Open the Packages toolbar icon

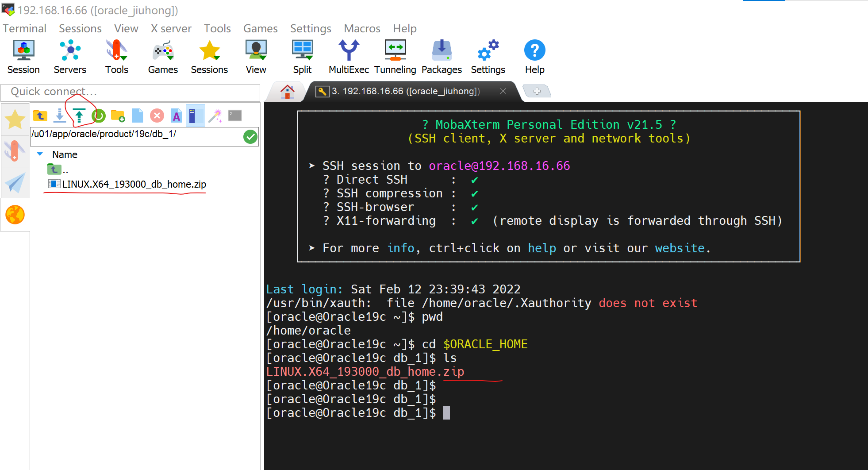tap(442, 57)
